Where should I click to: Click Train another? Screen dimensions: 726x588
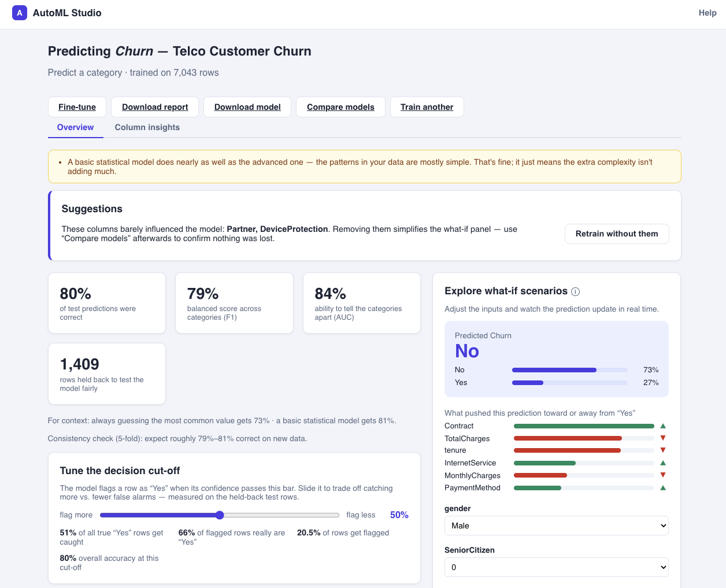[x=427, y=107]
